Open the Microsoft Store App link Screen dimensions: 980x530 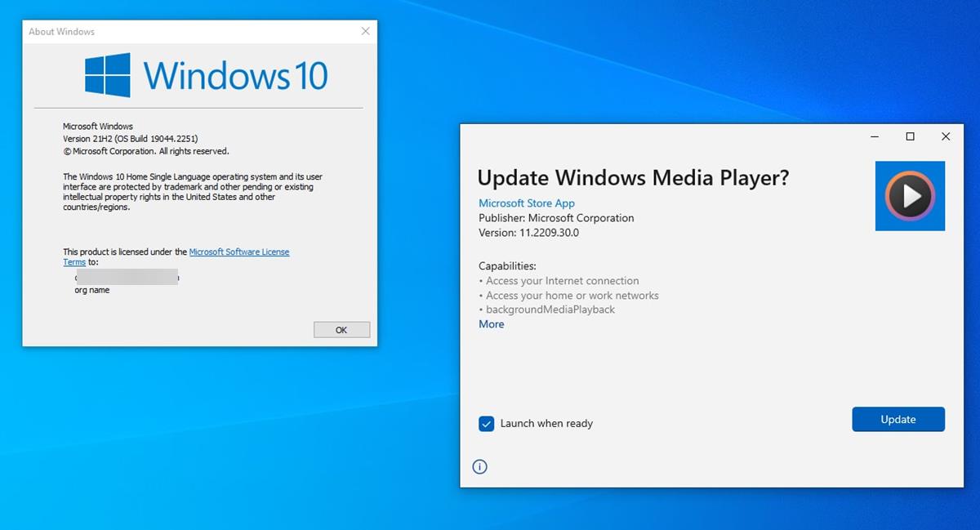coord(525,203)
